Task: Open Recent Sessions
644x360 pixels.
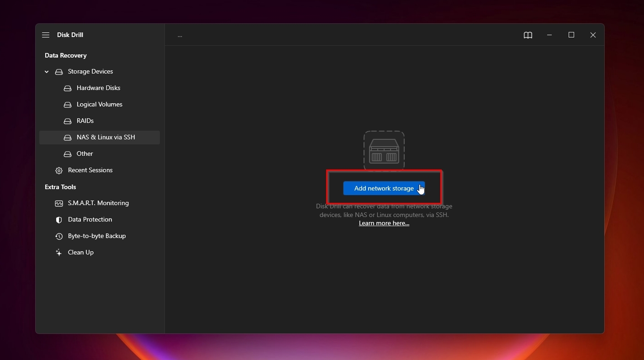Action: pyautogui.click(x=90, y=170)
